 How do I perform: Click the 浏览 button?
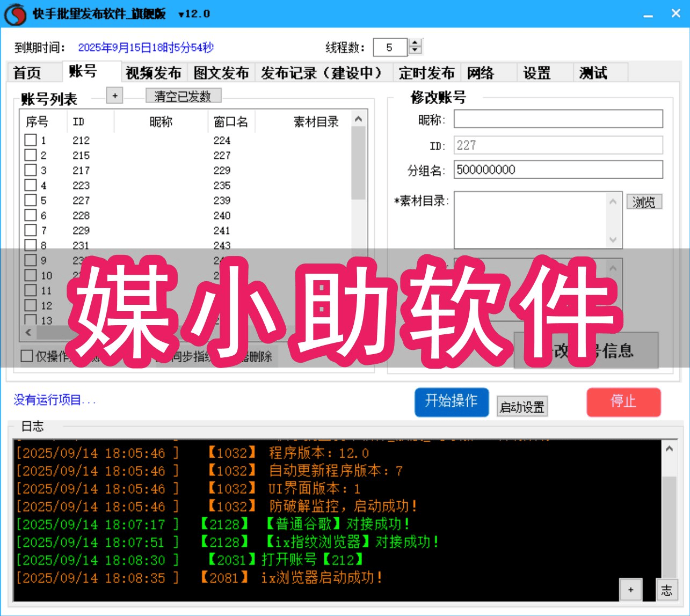pyautogui.click(x=644, y=202)
